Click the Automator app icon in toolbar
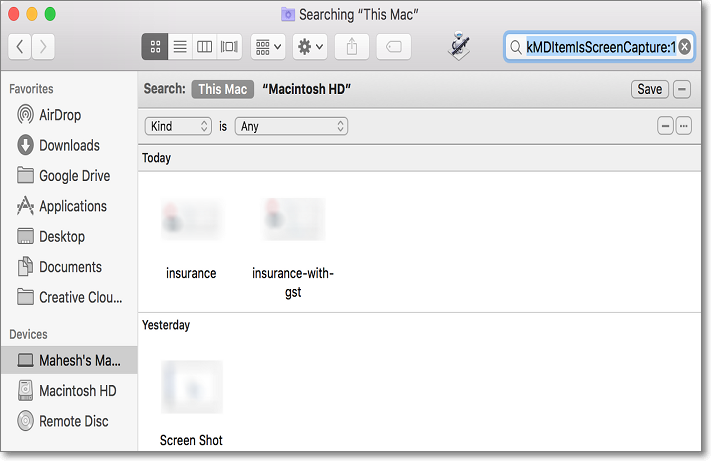 point(461,44)
